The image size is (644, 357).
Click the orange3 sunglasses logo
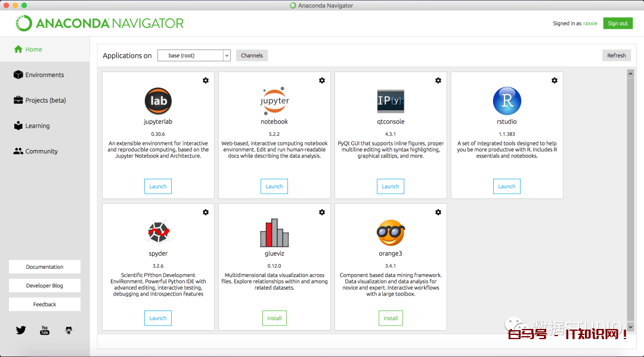pos(391,232)
